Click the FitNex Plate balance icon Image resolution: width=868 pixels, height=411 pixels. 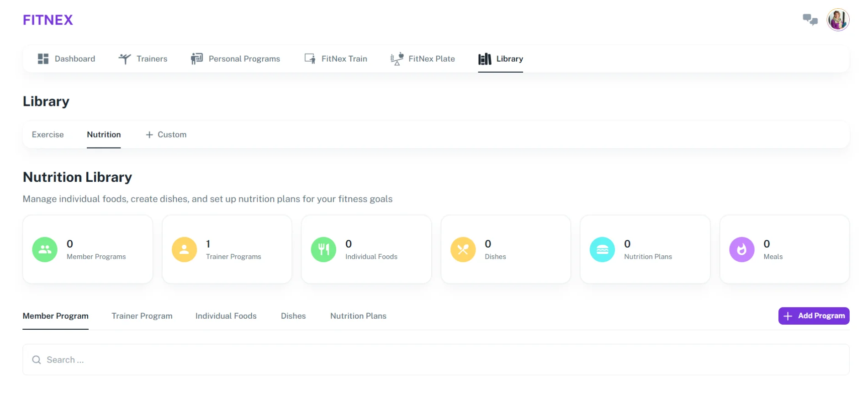point(397,59)
